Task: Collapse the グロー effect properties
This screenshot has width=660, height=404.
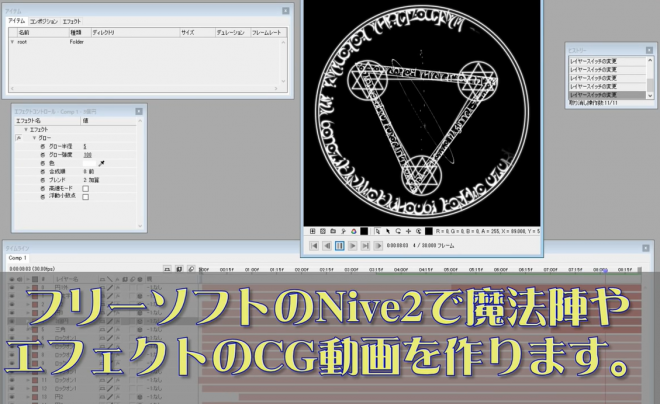Action: coord(34,138)
